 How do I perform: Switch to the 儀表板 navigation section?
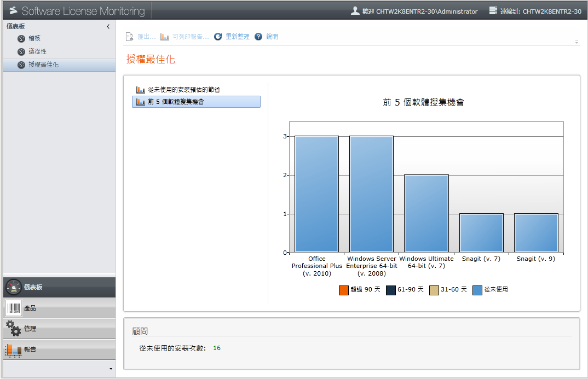[59, 287]
